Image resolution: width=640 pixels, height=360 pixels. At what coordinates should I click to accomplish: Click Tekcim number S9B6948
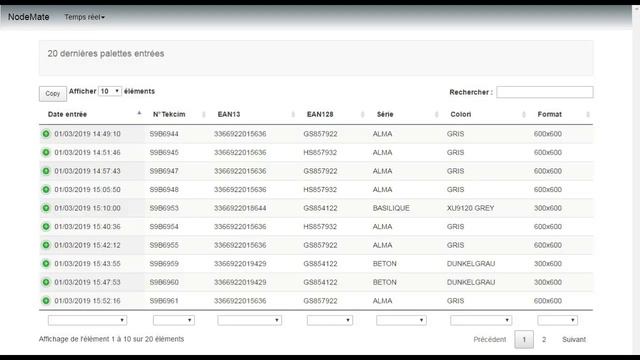pyautogui.click(x=164, y=189)
